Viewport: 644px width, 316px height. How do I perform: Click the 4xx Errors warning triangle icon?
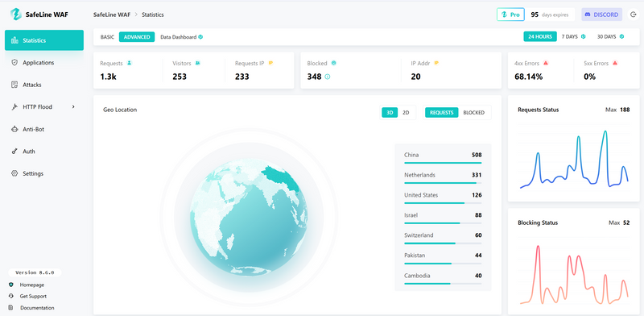546,63
